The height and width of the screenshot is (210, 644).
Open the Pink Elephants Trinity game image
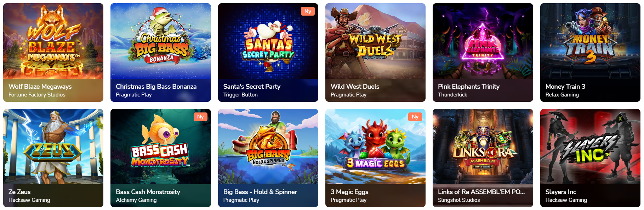(483, 41)
